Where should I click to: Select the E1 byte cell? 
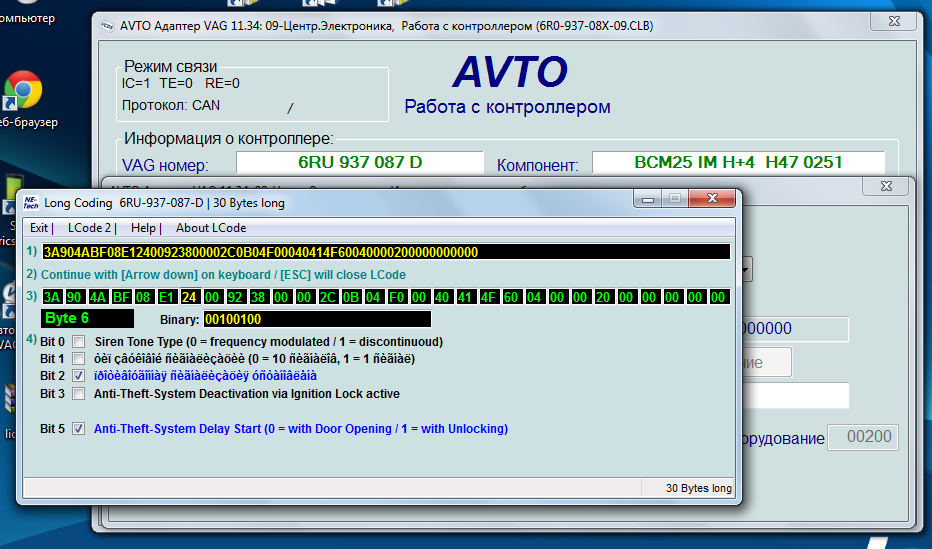coord(165,297)
